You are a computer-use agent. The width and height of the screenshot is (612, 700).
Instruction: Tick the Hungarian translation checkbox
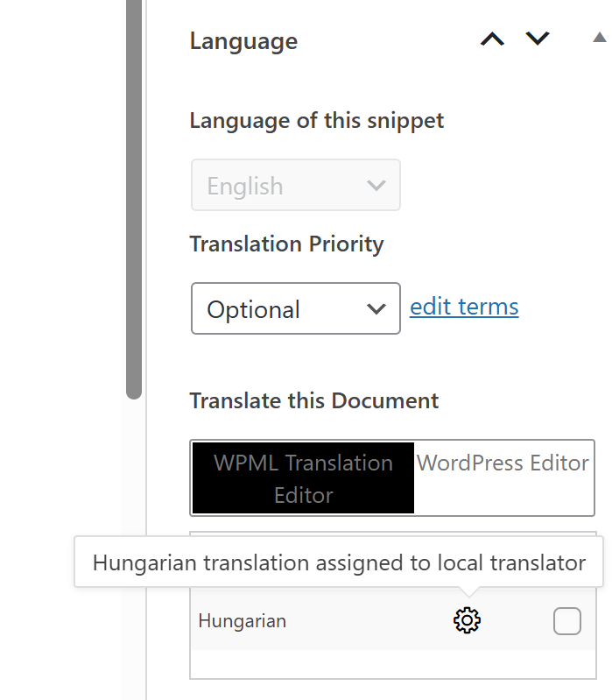(x=567, y=620)
